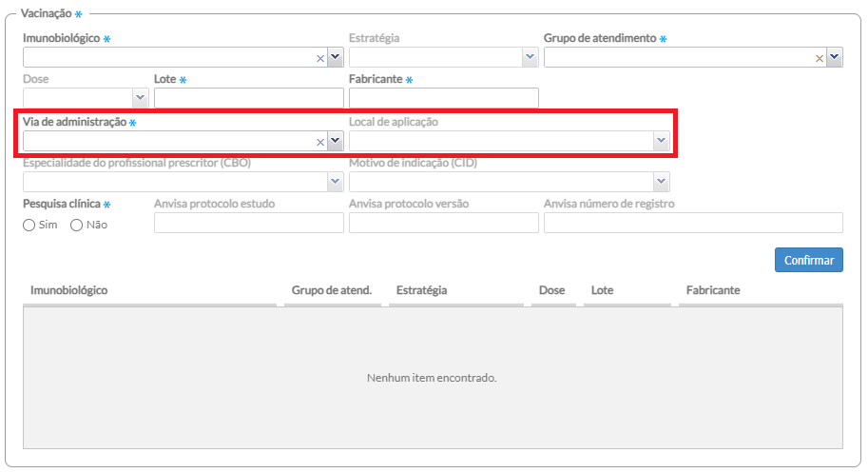The height and width of the screenshot is (473, 868).
Task: Expand Motivo de indicação (CID) dropdown
Action: (661, 181)
